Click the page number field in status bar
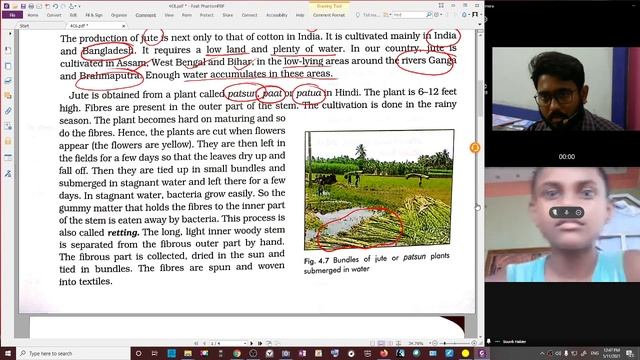This screenshot has height=360, width=640. [x=226, y=343]
